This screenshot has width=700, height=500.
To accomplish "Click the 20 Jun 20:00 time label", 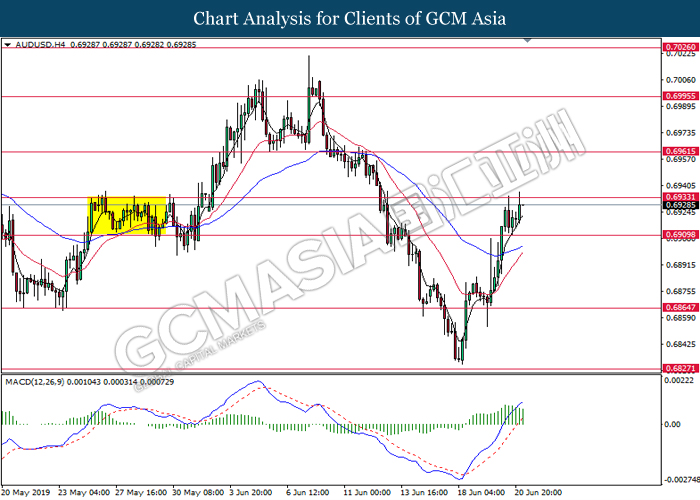I will point(538,493).
